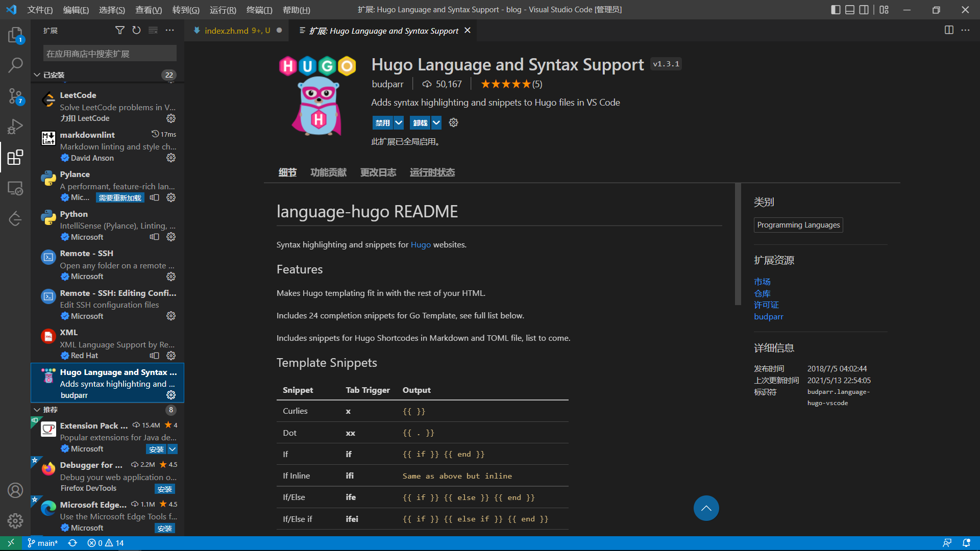Open dropdown arrow next to 禁用 button
This screenshot has width=980, height=551.
(x=399, y=122)
